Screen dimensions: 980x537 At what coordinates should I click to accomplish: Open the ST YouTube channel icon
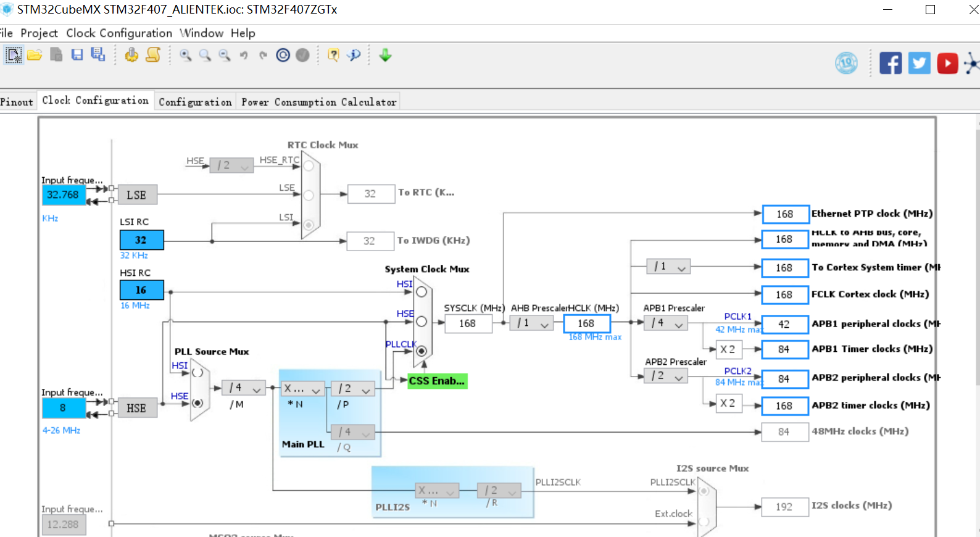click(947, 63)
